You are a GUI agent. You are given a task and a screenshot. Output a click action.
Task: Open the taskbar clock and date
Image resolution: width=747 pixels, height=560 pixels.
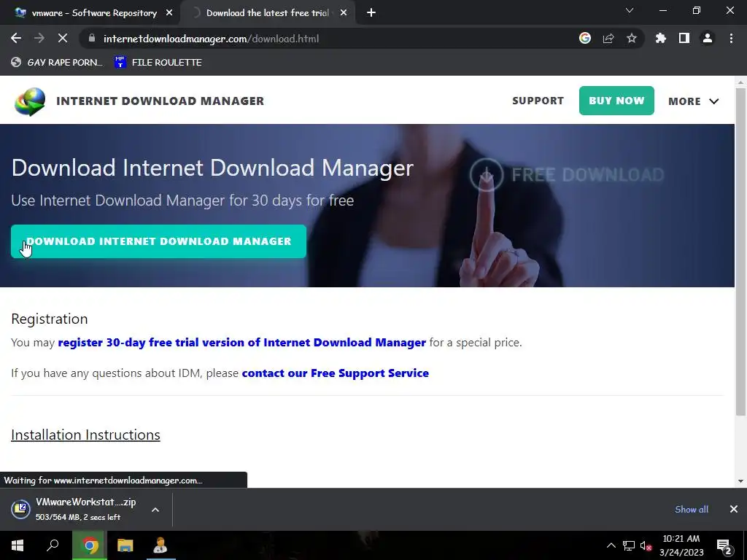click(x=681, y=545)
